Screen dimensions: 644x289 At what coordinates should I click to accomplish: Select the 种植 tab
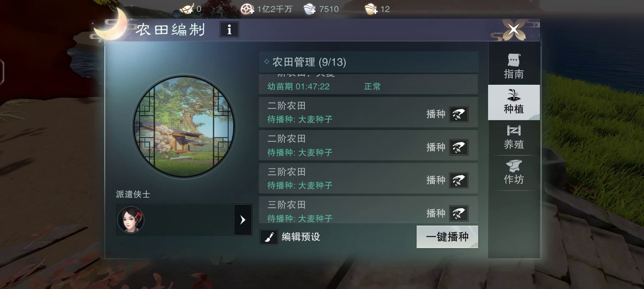pos(514,102)
